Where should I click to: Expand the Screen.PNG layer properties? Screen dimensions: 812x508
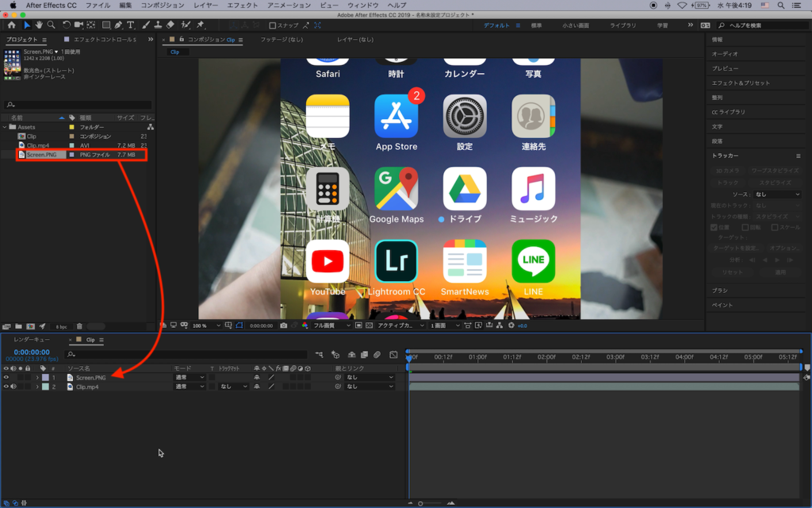pos(36,377)
